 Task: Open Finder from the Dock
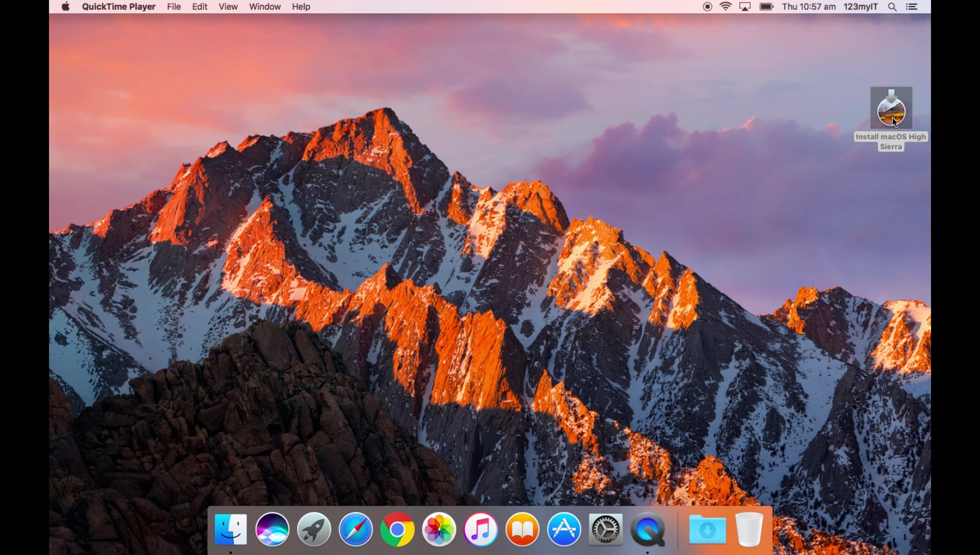[x=231, y=529]
